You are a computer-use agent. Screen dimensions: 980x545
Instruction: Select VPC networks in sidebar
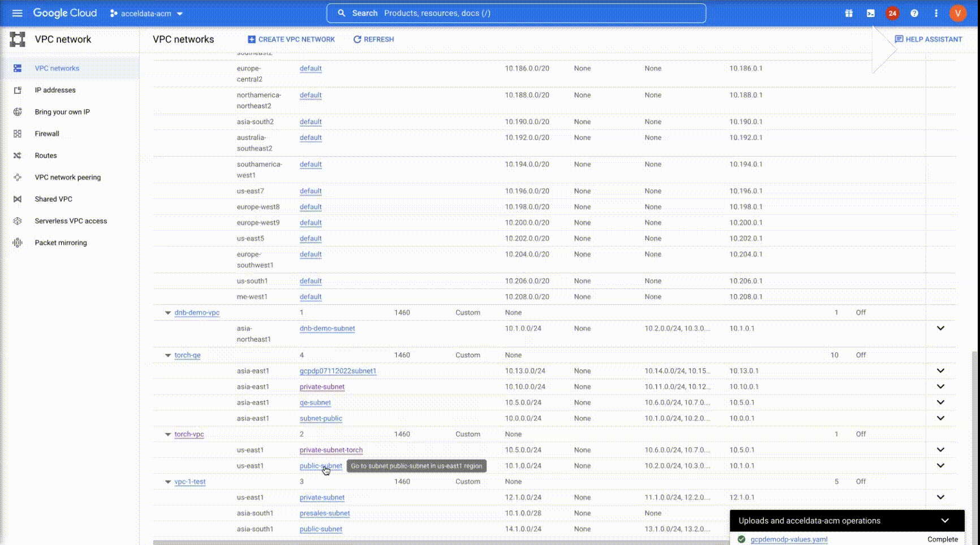(x=70, y=68)
